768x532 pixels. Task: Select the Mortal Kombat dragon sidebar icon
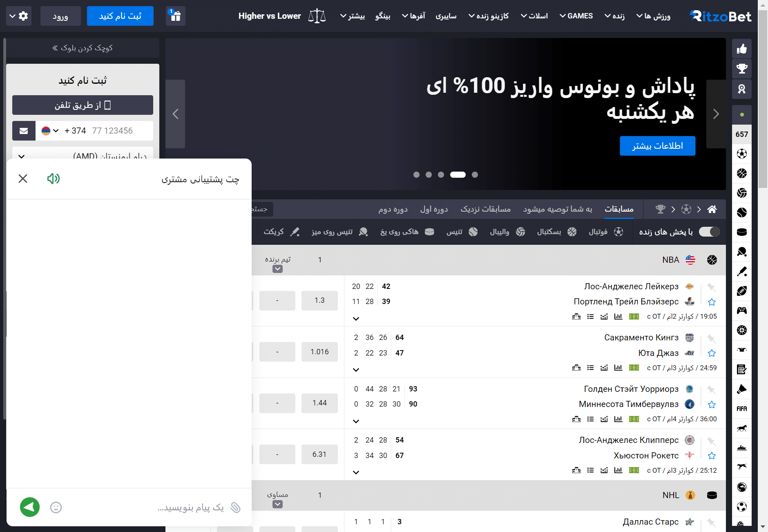click(742, 487)
